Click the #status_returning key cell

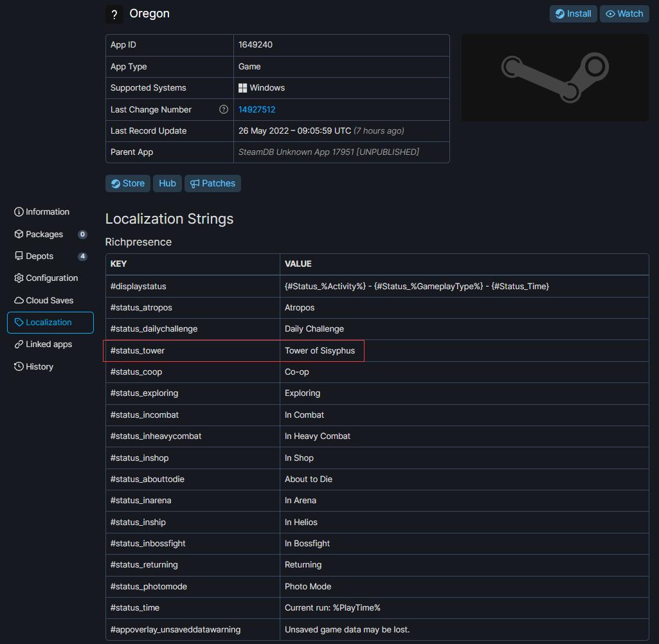193,565
